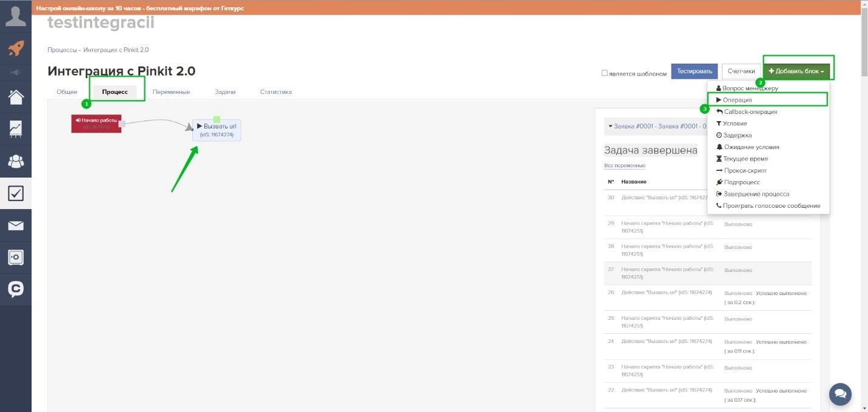Open the 'Статистика' tab
This screenshot has width=868, height=412.
tap(276, 92)
